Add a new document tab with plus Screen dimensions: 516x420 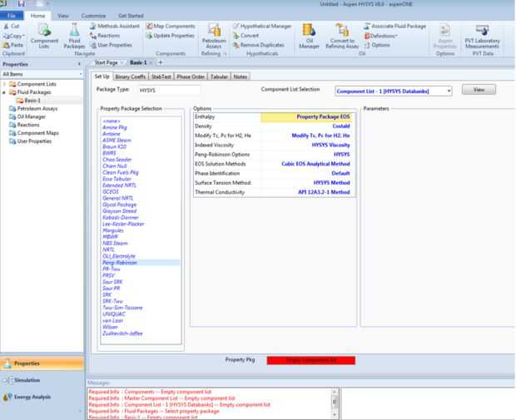[x=161, y=62]
